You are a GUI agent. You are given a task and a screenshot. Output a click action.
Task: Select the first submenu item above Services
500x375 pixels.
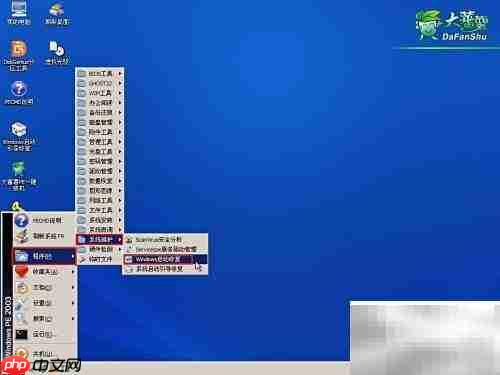click(x=166, y=239)
